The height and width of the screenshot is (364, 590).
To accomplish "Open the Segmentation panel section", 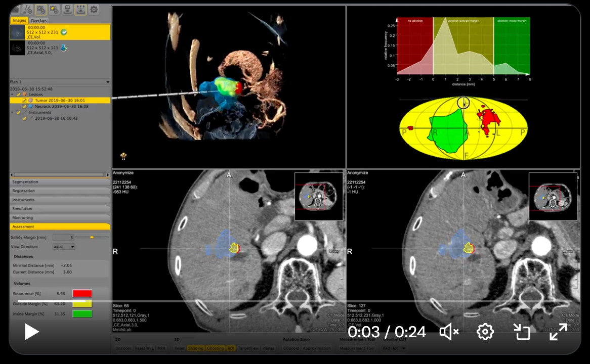I will coord(60,181).
